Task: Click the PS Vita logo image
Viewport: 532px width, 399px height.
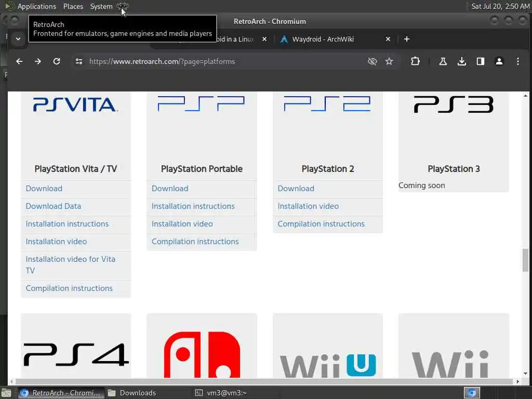Action: tap(75, 104)
